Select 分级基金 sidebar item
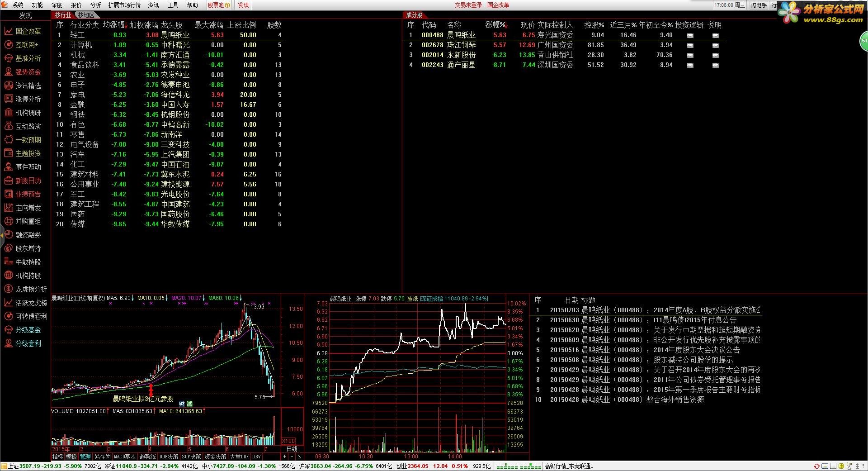This screenshot has width=868, height=471. (23, 330)
